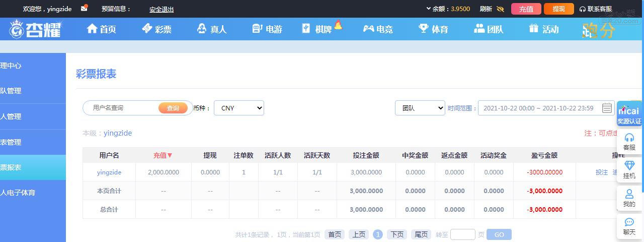This screenshot has width=644, height=242.
Task: Click the flame icon on 棋牌
Action: click(338, 24)
